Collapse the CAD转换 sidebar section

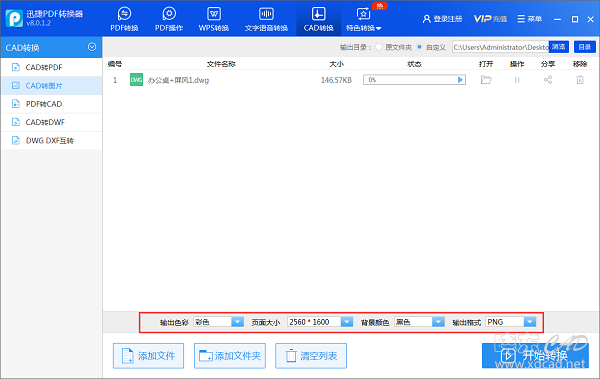[92, 47]
